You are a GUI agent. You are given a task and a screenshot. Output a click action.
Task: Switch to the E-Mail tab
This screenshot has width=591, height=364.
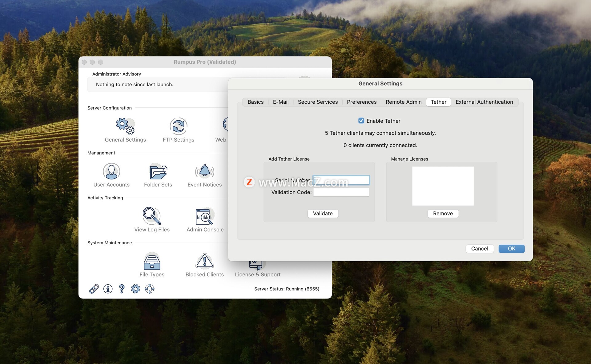(281, 102)
